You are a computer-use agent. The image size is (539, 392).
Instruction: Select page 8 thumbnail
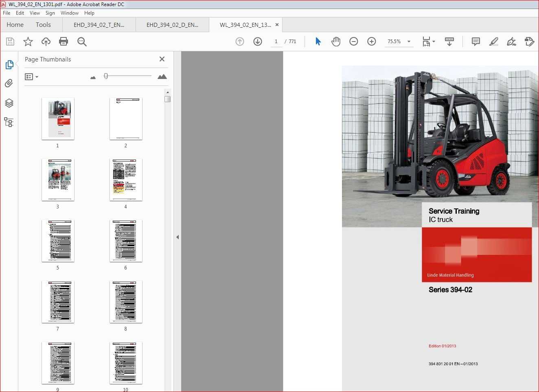click(x=126, y=302)
